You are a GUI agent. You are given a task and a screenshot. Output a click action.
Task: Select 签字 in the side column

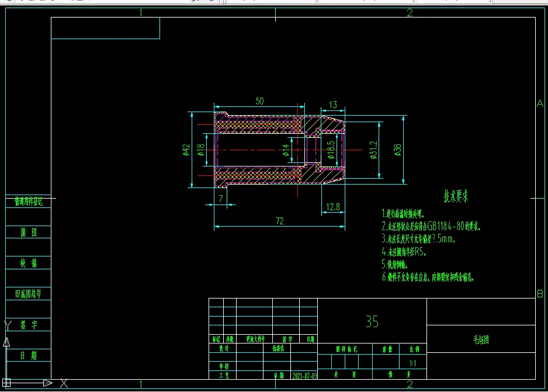pyautogui.click(x=28, y=325)
